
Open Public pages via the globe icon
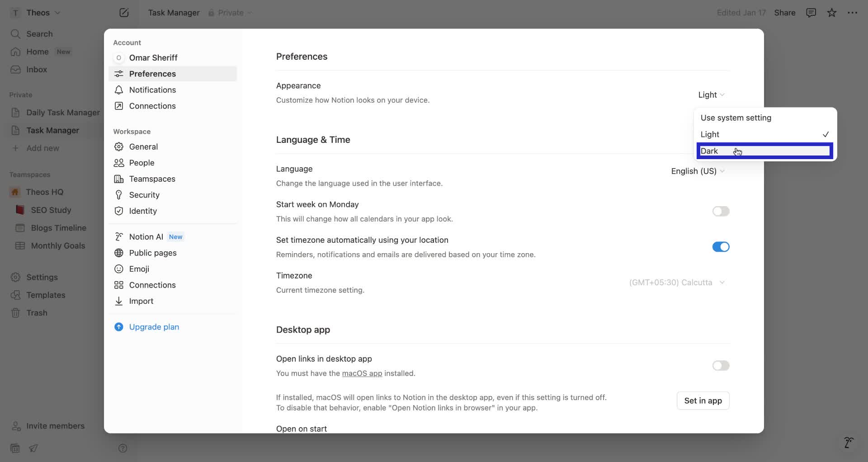coord(118,253)
